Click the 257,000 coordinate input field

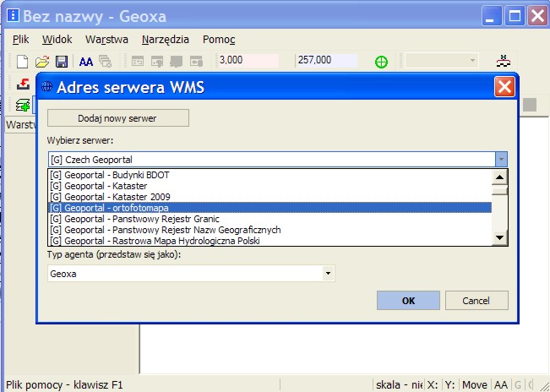click(x=327, y=60)
